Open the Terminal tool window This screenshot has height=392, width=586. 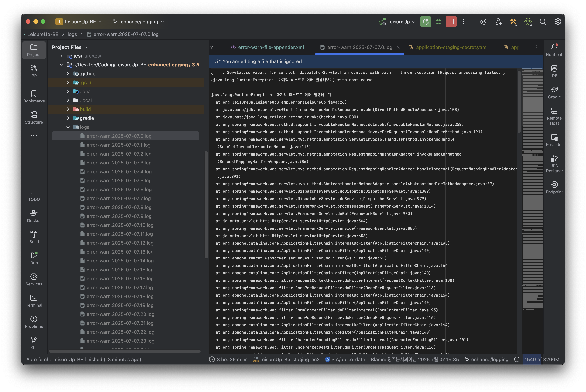point(34,300)
